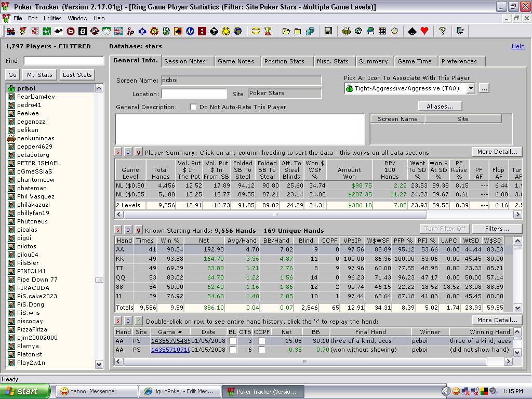Click the 'iP' site toolbar icon

(x=130, y=31)
